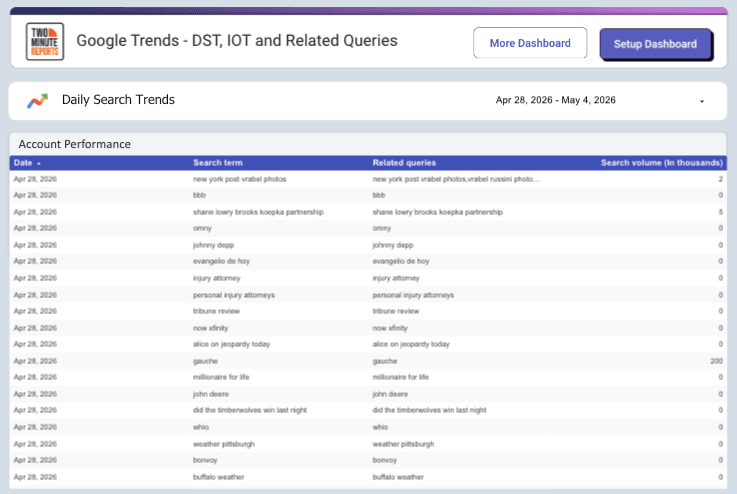Image resolution: width=737 pixels, height=494 pixels.
Task: Click the date cell in the gauche row
Action: click(35, 361)
